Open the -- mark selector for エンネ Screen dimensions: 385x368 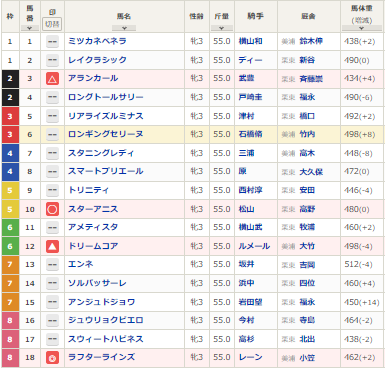[x=52, y=265]
